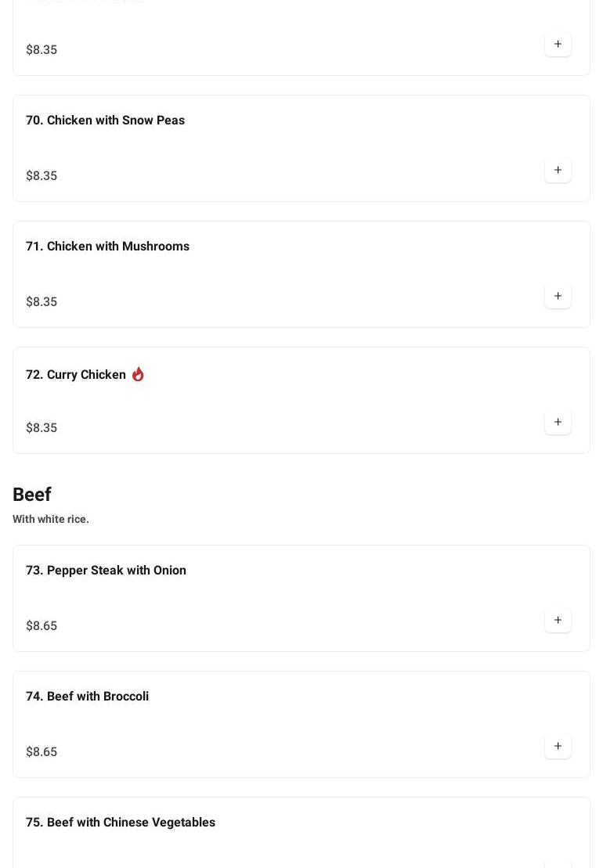
Task: Click the $8.35 price of Curry Chicken
Action: coord(42,427)
